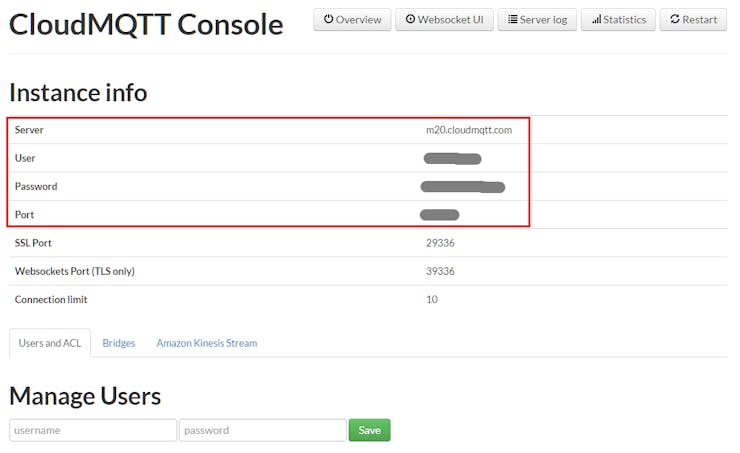
Task: Click the SSL Port value 29336
Action: [440, 243]
